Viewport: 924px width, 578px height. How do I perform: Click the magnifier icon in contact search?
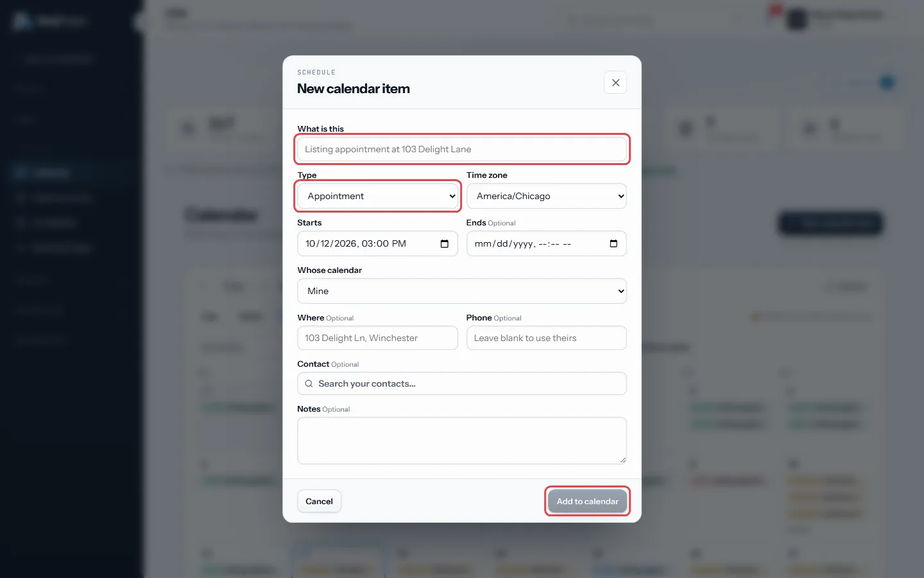309,383
